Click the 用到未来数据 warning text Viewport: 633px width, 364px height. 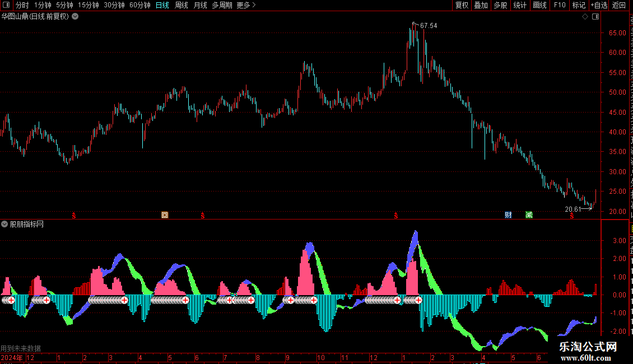[21, 348]
